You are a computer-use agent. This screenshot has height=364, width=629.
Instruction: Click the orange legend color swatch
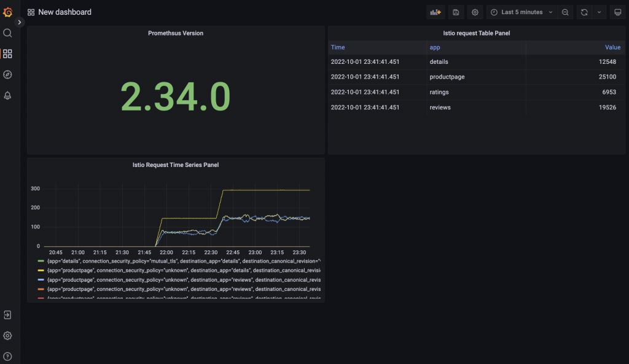pos(41,289)
